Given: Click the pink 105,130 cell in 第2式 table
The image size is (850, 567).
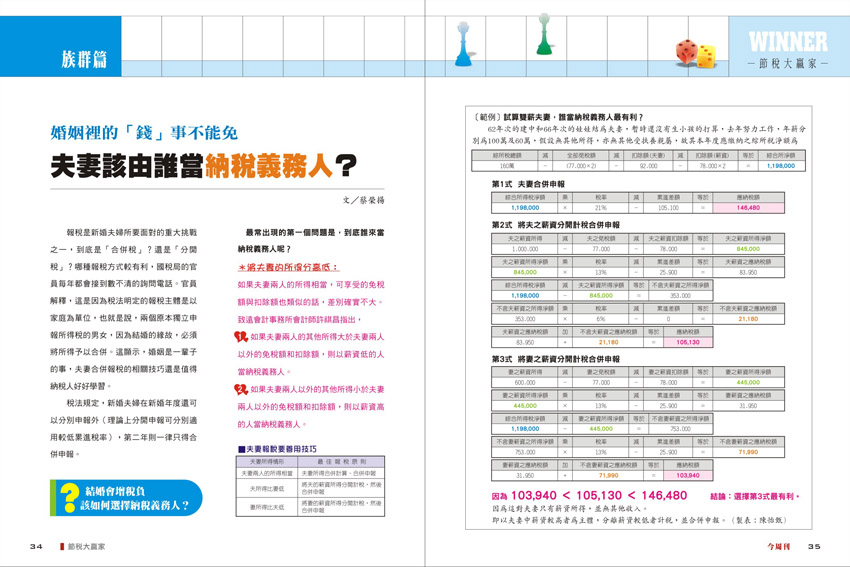Looking at the screenshot, I should coord(688,343).
